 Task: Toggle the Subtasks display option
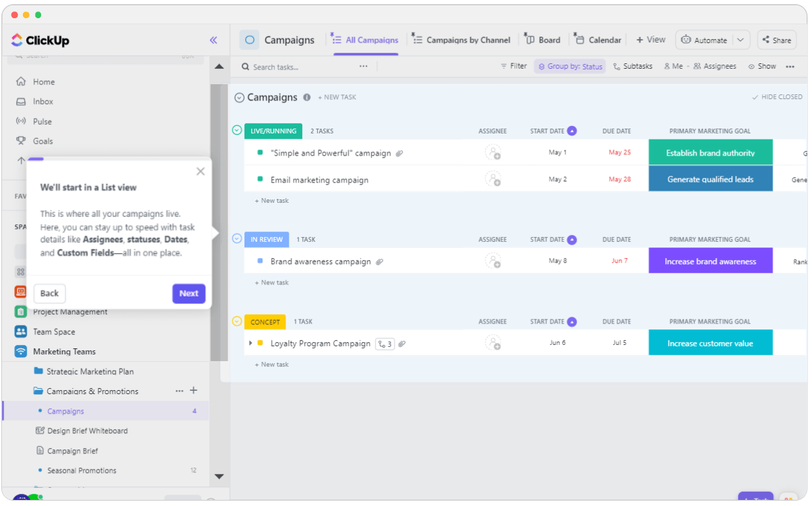(633, 66)
